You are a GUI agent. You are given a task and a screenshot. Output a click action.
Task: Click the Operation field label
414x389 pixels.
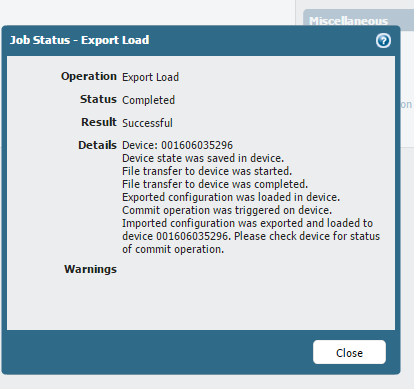click(x=89, y=76)
